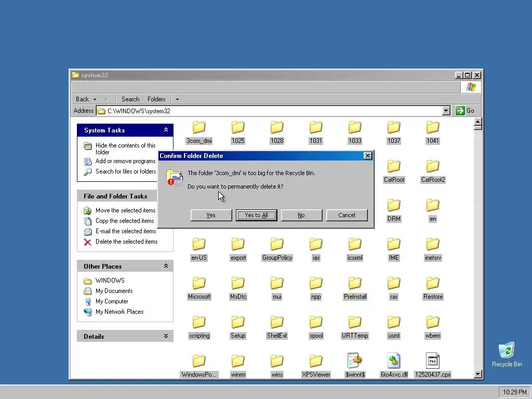The image size is (532, 399).
Task: Select the IME folder
Action: (x=394, y=249)
